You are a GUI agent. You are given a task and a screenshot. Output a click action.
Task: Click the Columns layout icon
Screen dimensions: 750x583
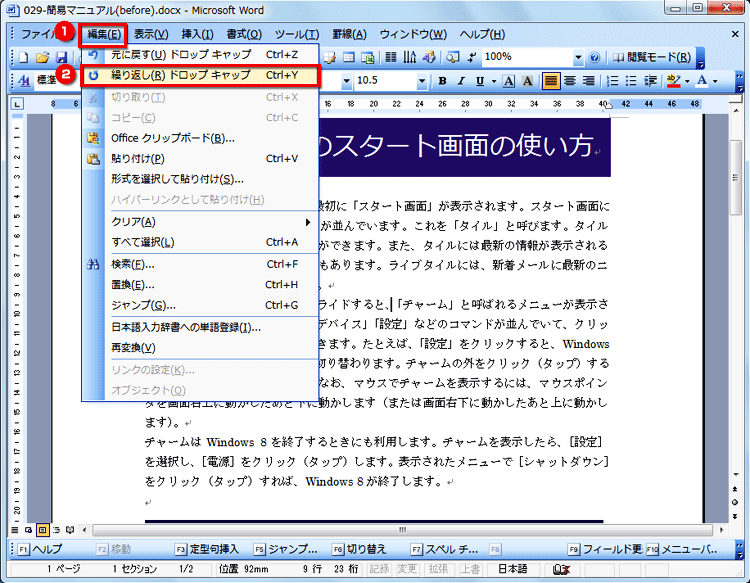(x=391, y=57)
